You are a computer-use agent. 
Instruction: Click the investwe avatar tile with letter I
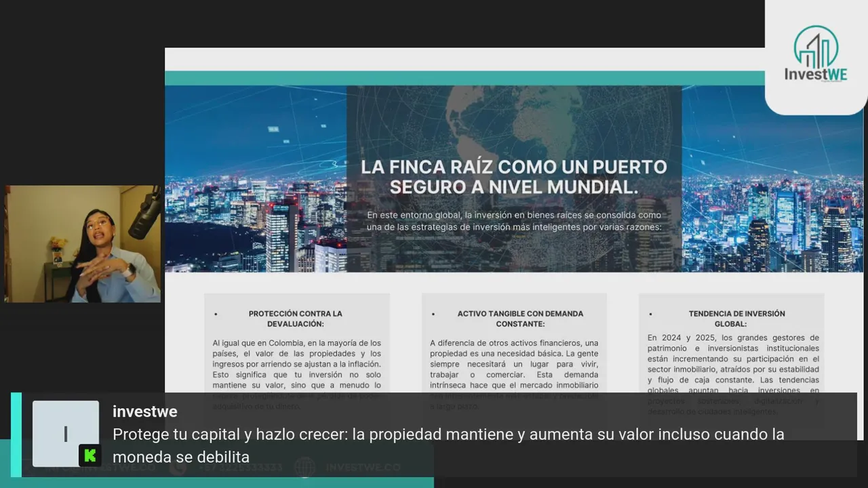[x=66, y=434]
